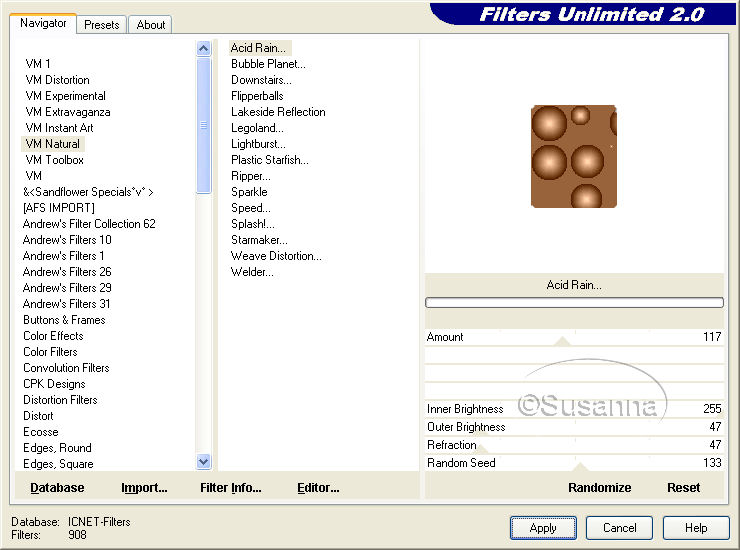Click the Database button

(x=57, y=488)
